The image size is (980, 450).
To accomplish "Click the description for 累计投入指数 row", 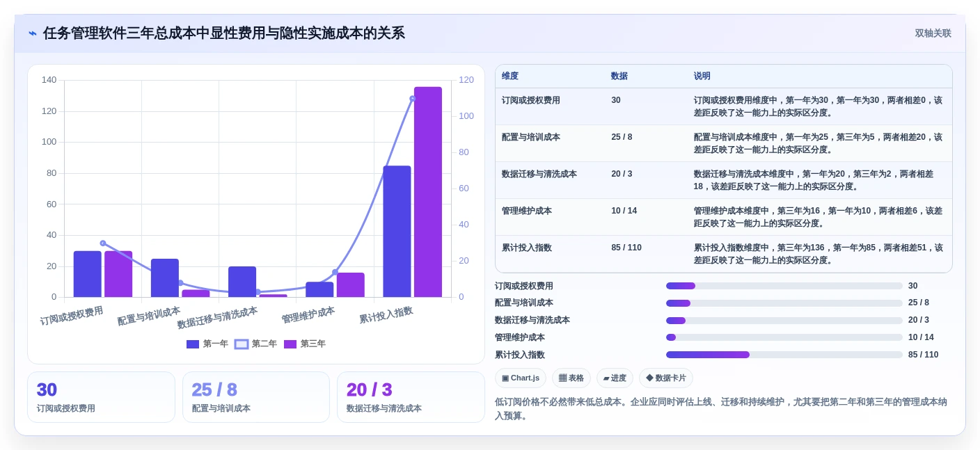I will (x=818, y=254).
